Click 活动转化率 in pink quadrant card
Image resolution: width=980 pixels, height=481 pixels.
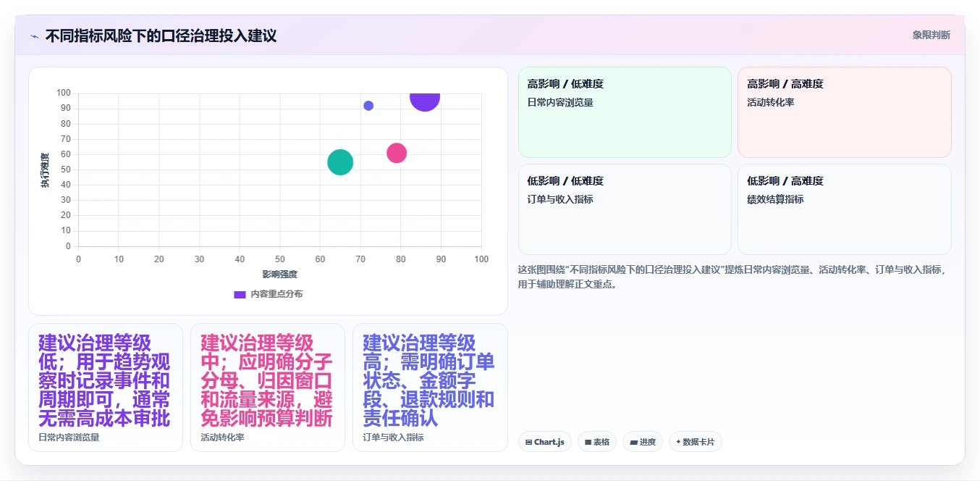771,103
